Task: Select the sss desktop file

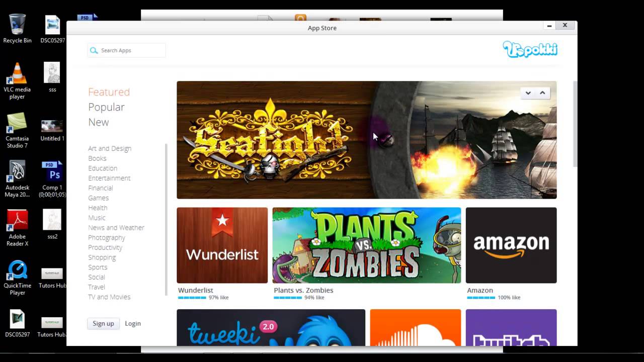Action: 52,77
